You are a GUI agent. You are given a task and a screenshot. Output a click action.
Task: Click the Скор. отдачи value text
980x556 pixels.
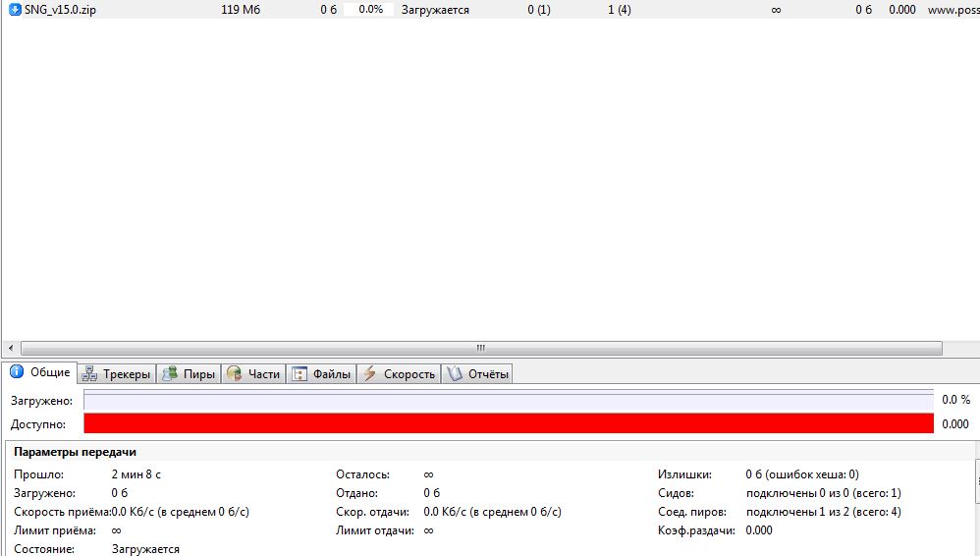pos(493,512)
